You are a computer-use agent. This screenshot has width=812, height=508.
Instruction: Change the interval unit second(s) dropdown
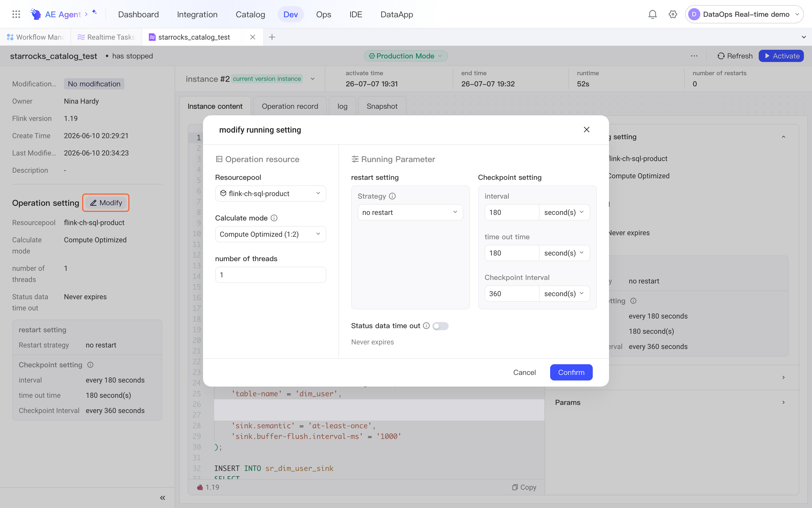[564, 212]
